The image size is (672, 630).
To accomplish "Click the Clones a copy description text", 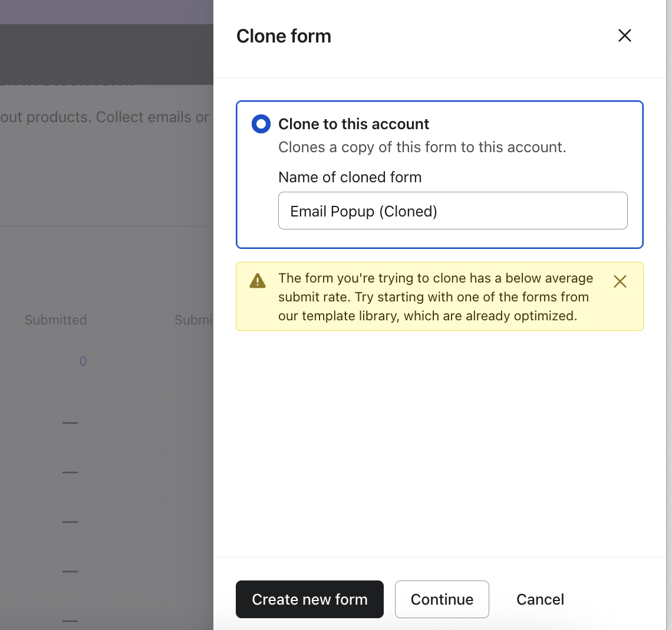I will pyautogui.click(x=422, y=147).
